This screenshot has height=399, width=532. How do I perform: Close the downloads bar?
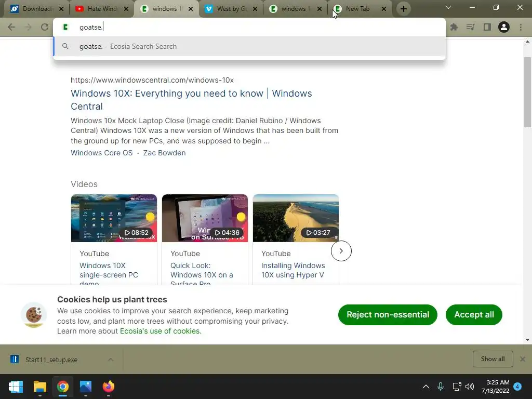pos(523,359)
